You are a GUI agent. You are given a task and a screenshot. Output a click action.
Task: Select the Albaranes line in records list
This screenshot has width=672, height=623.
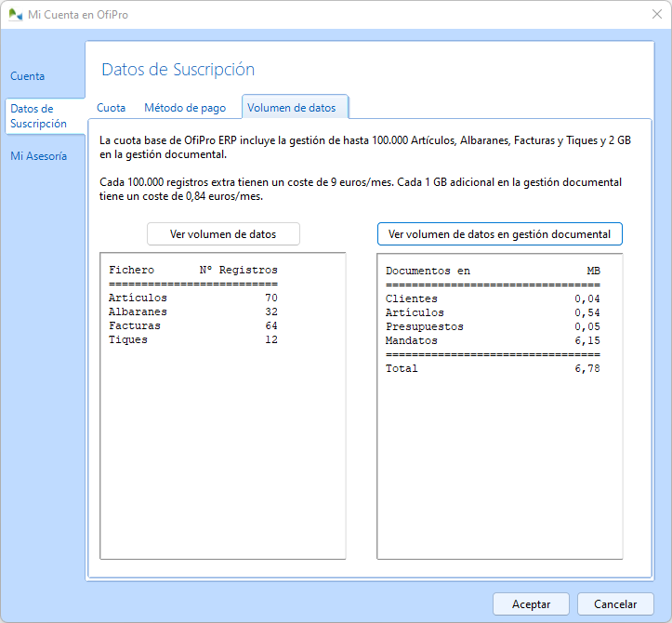192,312
